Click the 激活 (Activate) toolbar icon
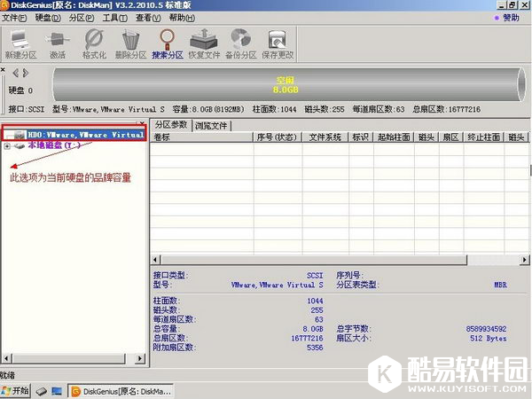 57,41
